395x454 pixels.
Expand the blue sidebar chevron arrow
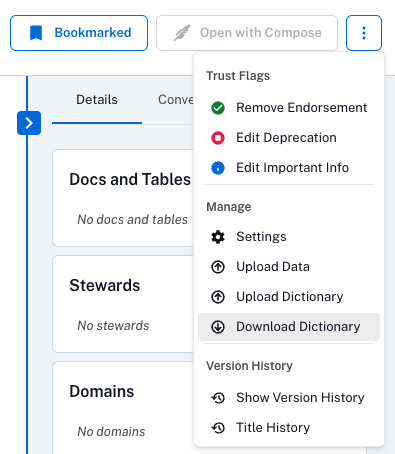(29, 123)
